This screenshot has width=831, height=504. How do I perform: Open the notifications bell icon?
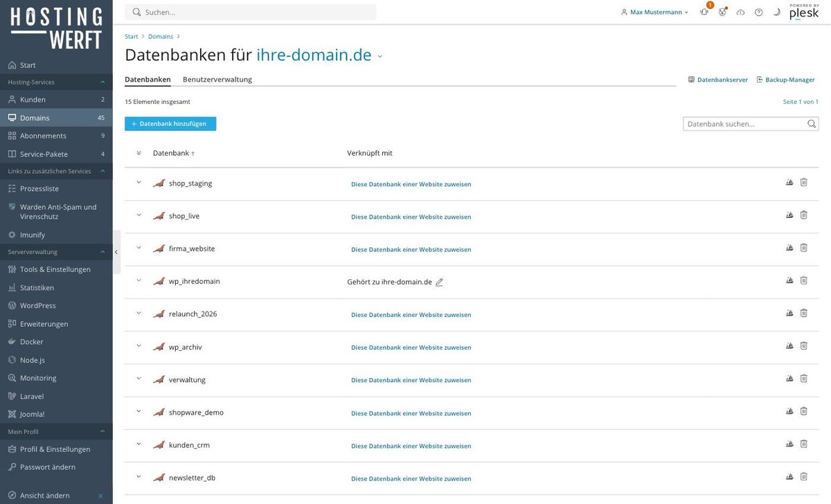pos(704,12)
